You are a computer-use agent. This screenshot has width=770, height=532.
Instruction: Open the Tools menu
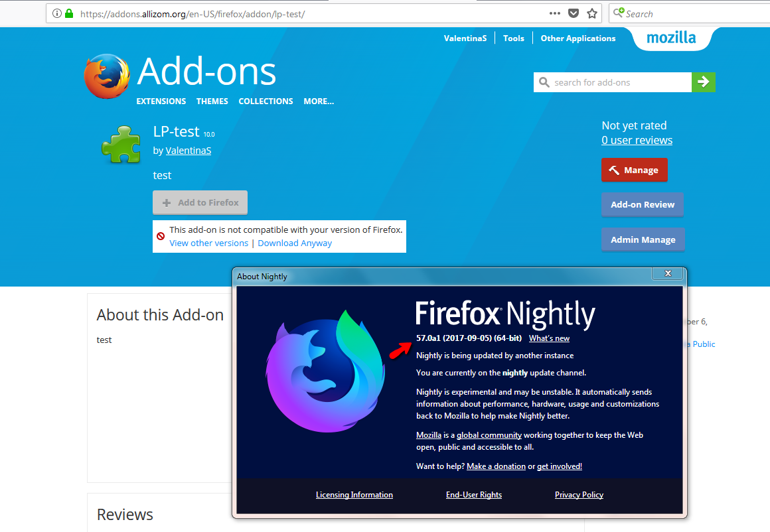513,38
